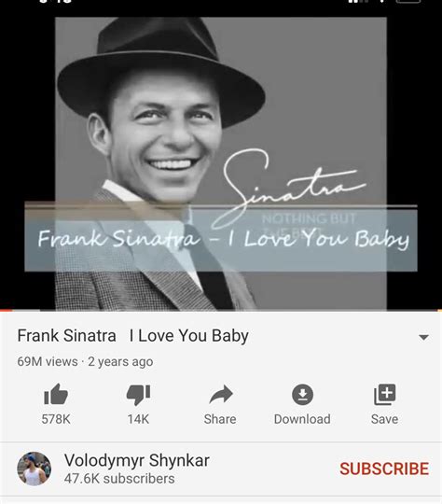This screenshot has width=442, height=504.
Task: Tap the thumbs up like icon
Action: coord(56,394)
